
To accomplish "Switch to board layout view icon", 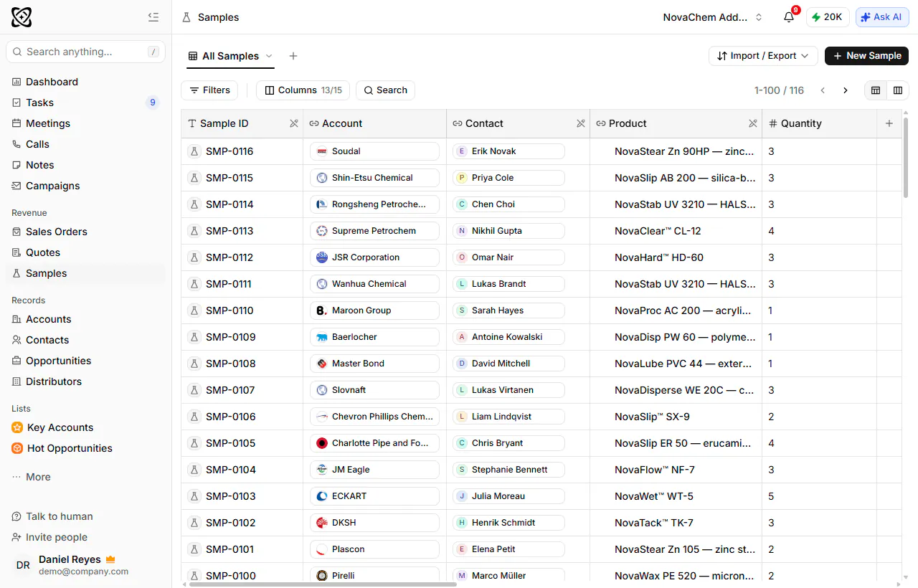I will (x=897, y=90).
